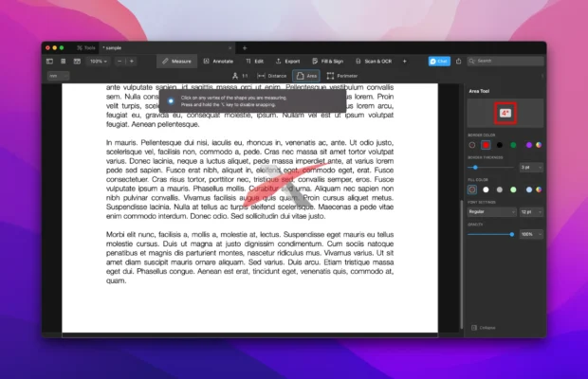
Task: Select the Area measuring tool
Action: click(x=306, y=76)
